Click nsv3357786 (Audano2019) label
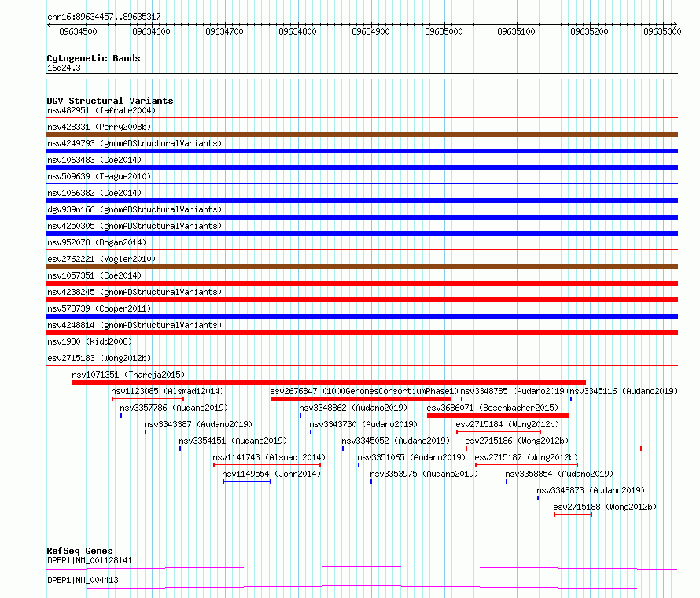 click(174, 408)
